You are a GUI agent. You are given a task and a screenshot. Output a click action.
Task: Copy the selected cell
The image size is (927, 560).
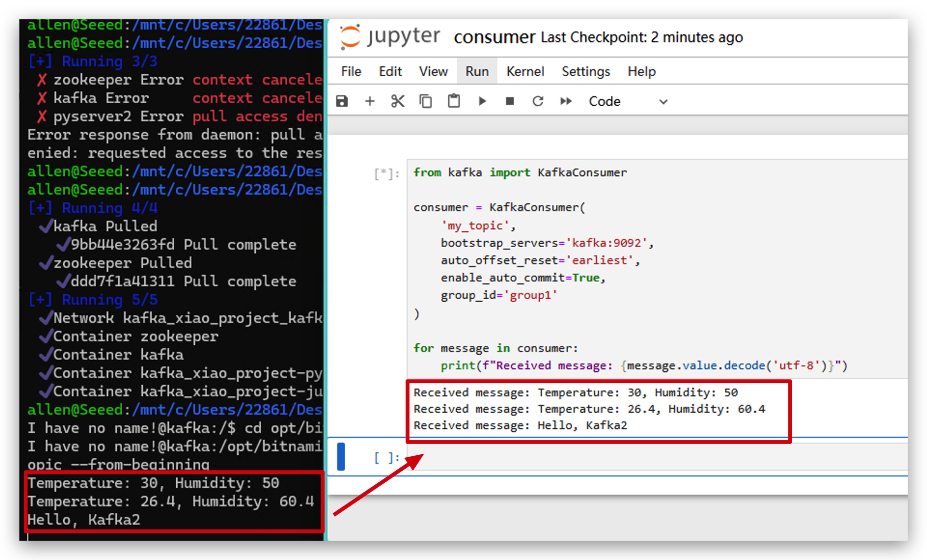pyautogui.click(x=425, y=101)
